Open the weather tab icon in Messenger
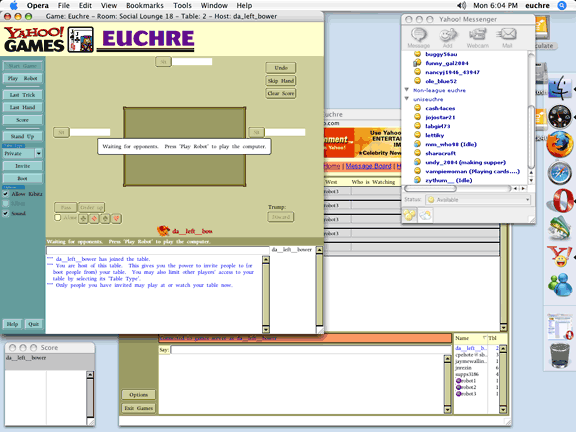576x432 pixels. click(x=425, y=215)
